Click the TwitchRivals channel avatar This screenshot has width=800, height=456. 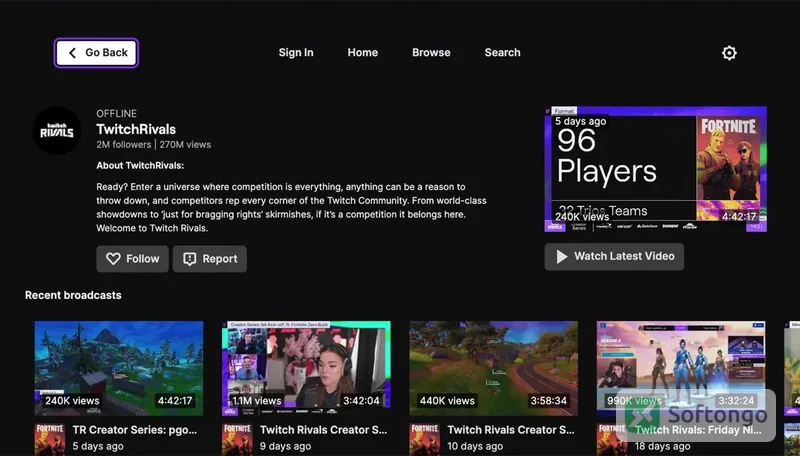[x=57, y=130]
